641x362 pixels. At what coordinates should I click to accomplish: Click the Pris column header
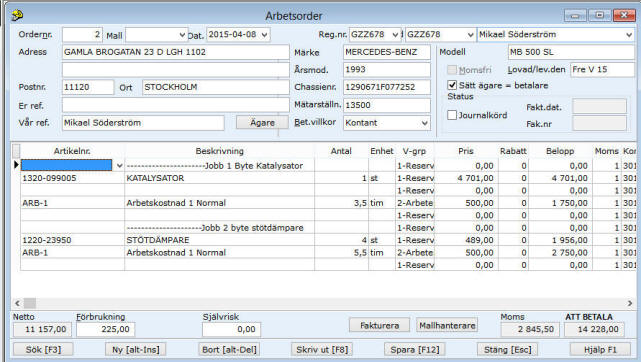click(466, 151)
